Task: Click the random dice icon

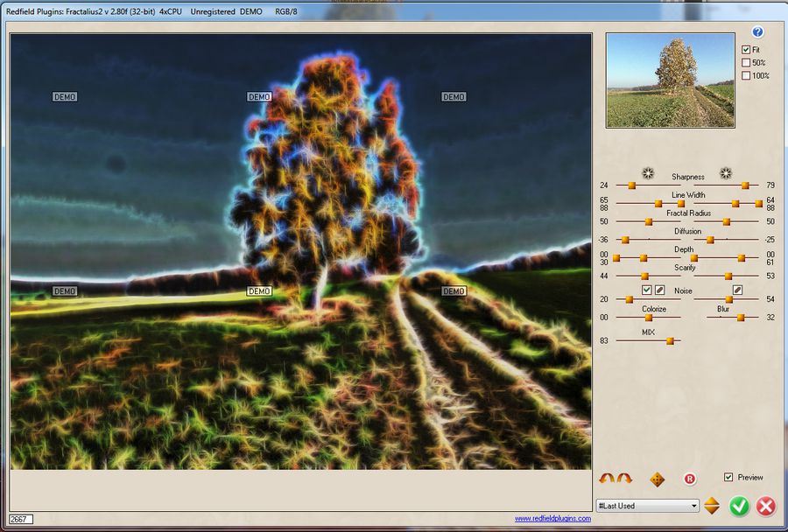Action: [x=658, y=479]
